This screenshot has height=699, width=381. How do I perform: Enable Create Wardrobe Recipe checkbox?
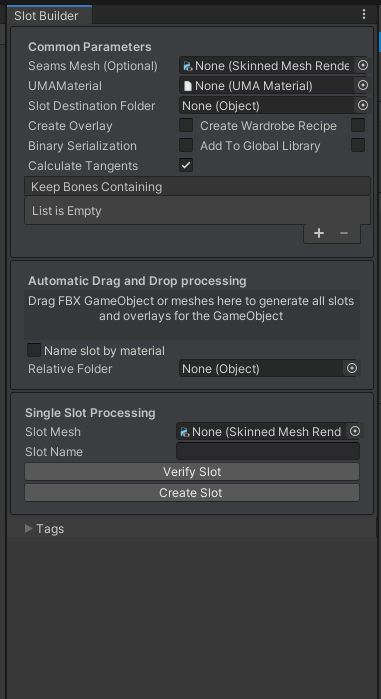point(358,125)
